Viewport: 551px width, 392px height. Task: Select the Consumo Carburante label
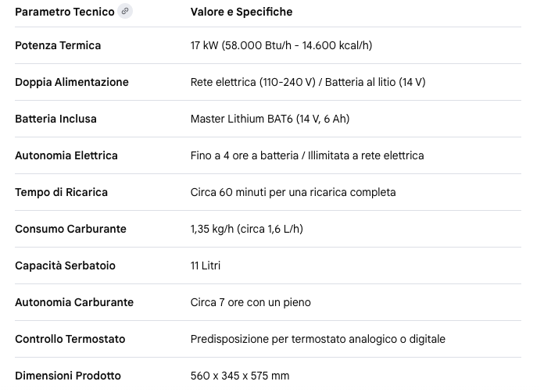tap(70, 229)
